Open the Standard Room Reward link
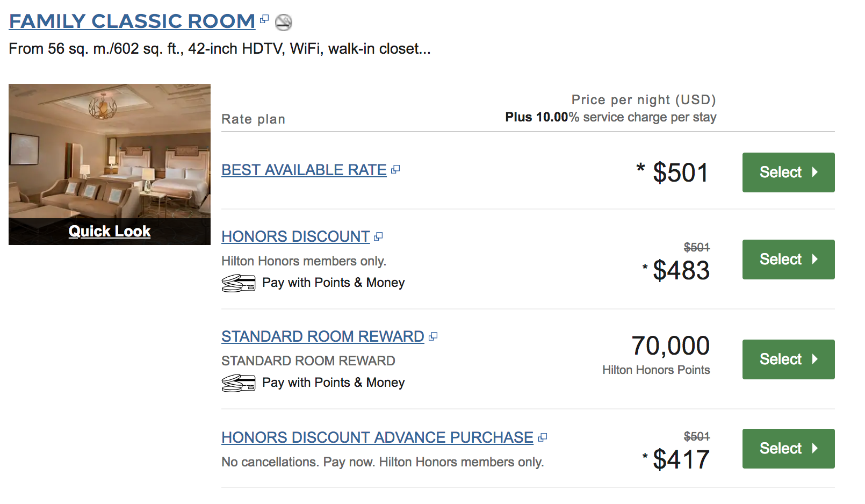 pos(322,336)
